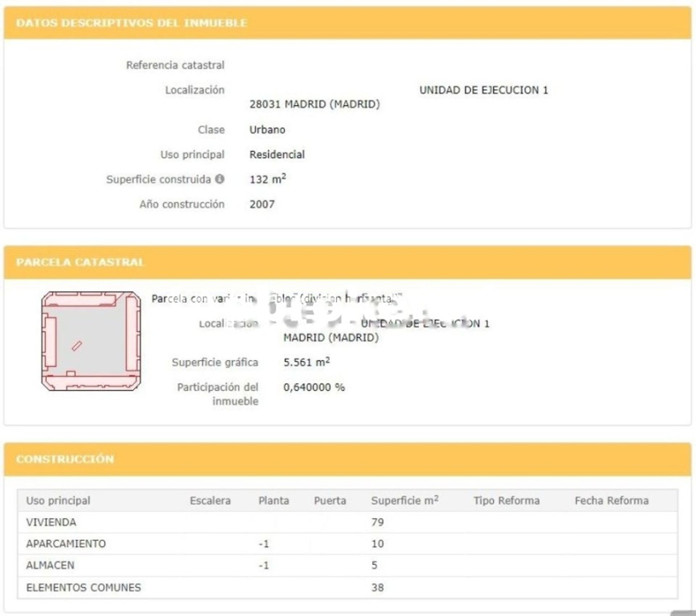Click the Uso principal column header in table
The width and height of the screenshot is (696, 616).
[58, 500]
